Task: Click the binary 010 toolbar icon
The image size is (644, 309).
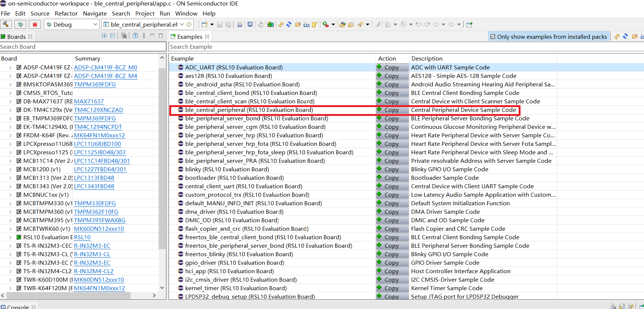Action: [240, 24]
